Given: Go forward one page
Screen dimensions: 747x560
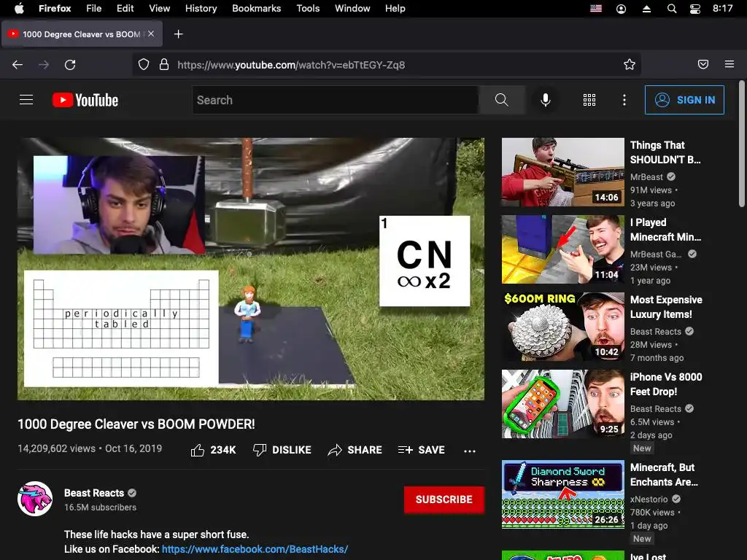Looking at the screenshot, I should click(44, 65).
